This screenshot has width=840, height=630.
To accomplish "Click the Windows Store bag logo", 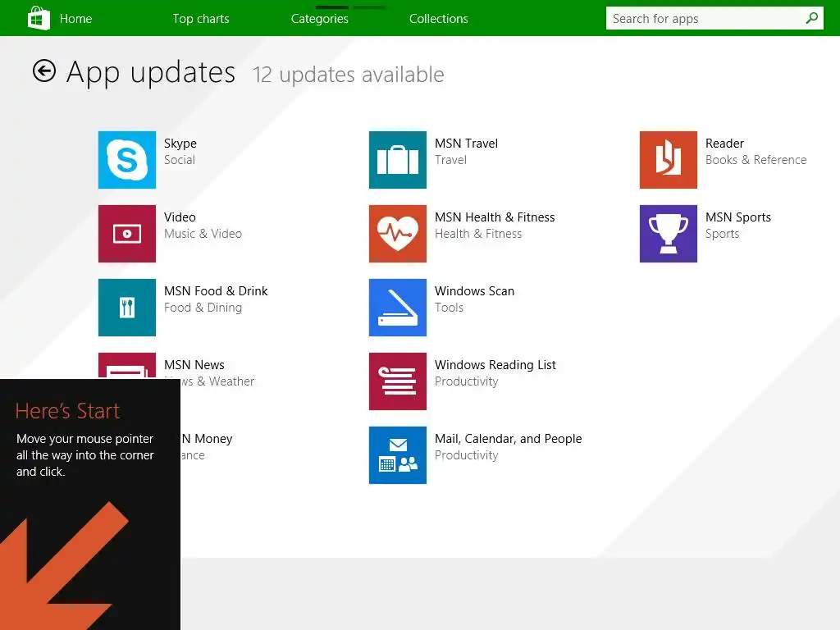I will click(39, 18).
